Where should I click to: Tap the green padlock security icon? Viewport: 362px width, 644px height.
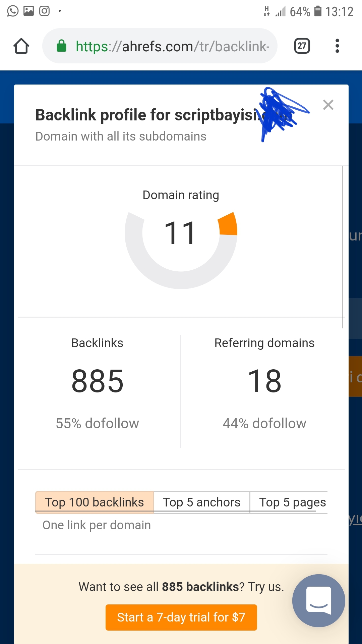pos(61,46)
